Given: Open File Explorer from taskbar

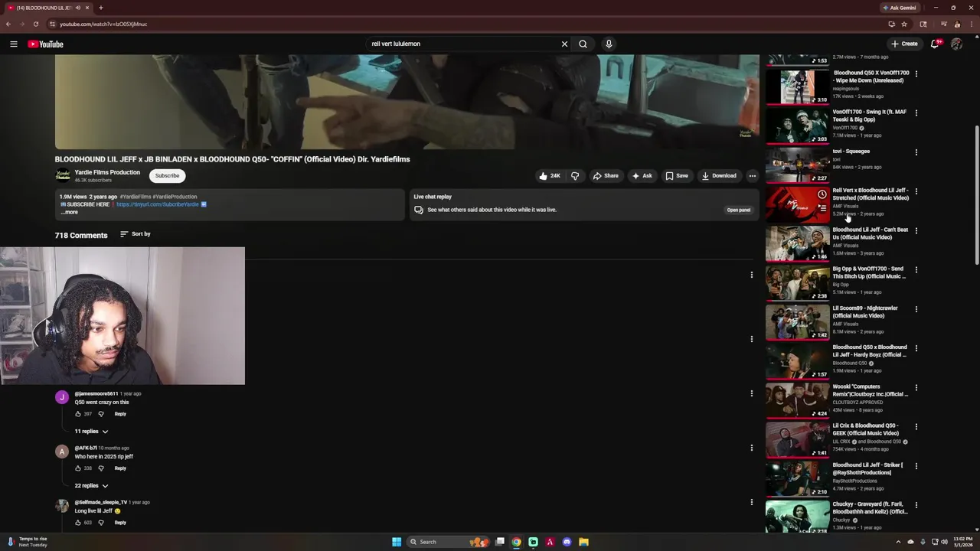Looking at the screenshot, I should point(583,542).
